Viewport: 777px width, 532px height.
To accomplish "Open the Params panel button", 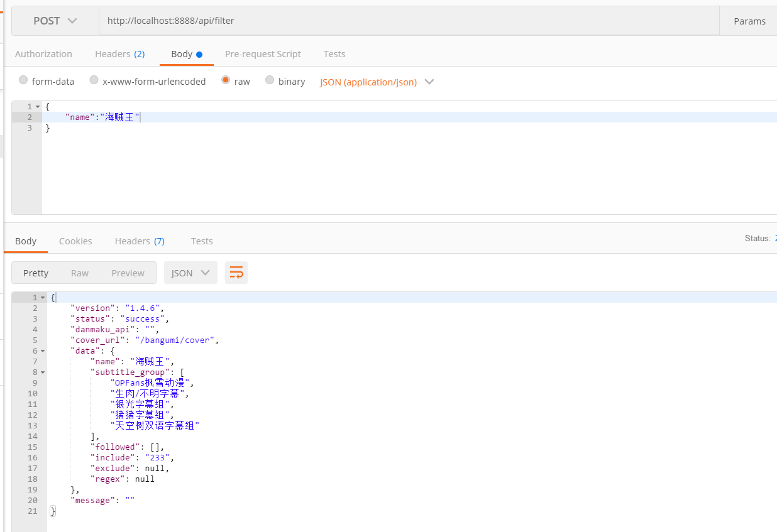I will tap(749, 21).
